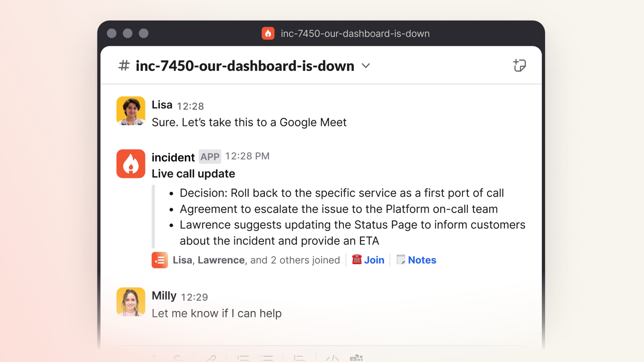
Task: Toggle blockquote formatting
Action: (x=299, y=358)
